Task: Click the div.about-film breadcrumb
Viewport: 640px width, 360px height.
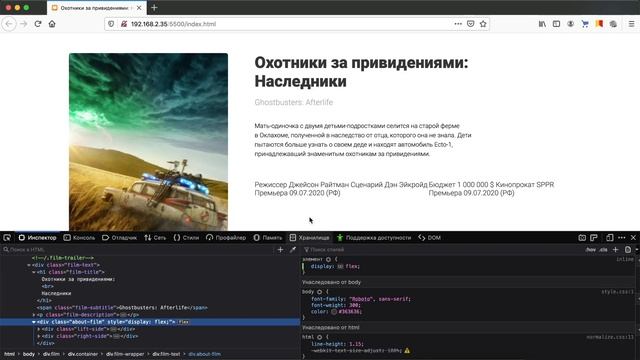Action: pyautogui.click(x=204, y=354)
